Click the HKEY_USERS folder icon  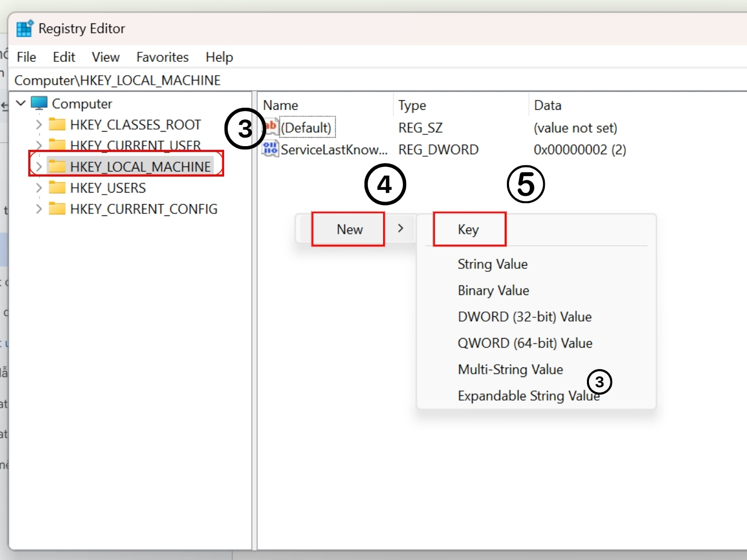click(57, 187)
